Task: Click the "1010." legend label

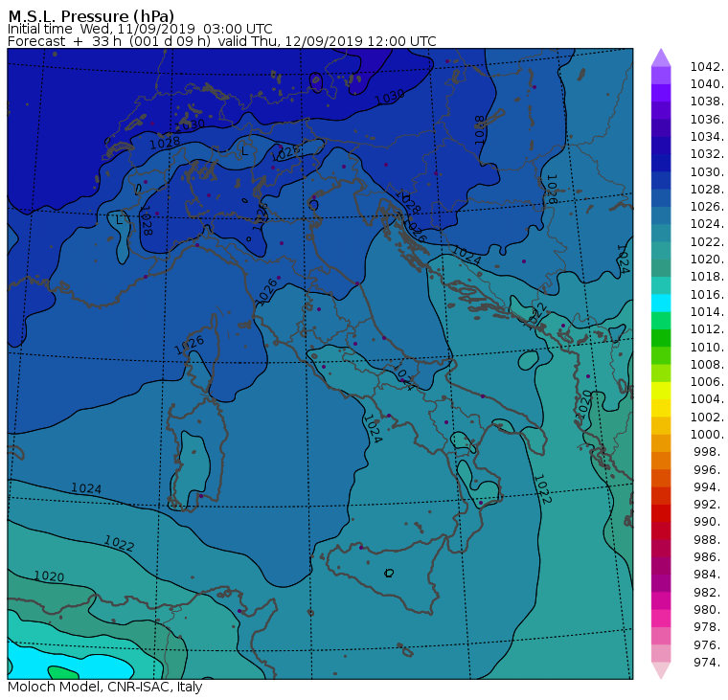Action: pos(707,347)
